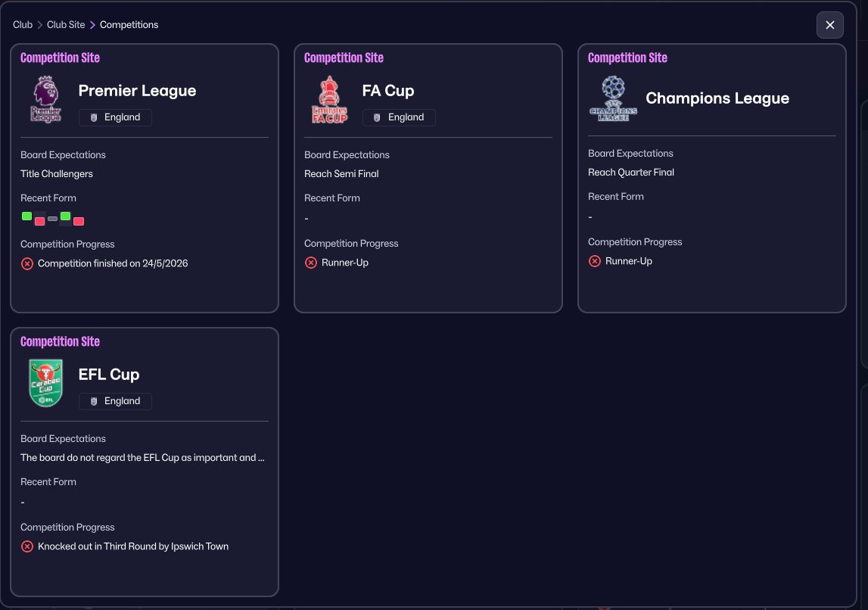
Task: Select FA Cup 'Runner-Up' progress text
Action: (345, 263)
